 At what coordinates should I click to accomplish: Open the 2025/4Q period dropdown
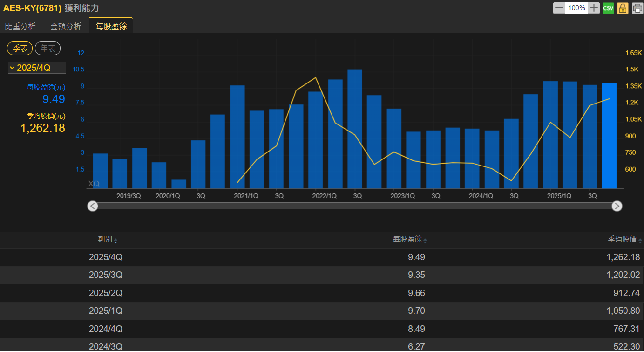(37, 68)
